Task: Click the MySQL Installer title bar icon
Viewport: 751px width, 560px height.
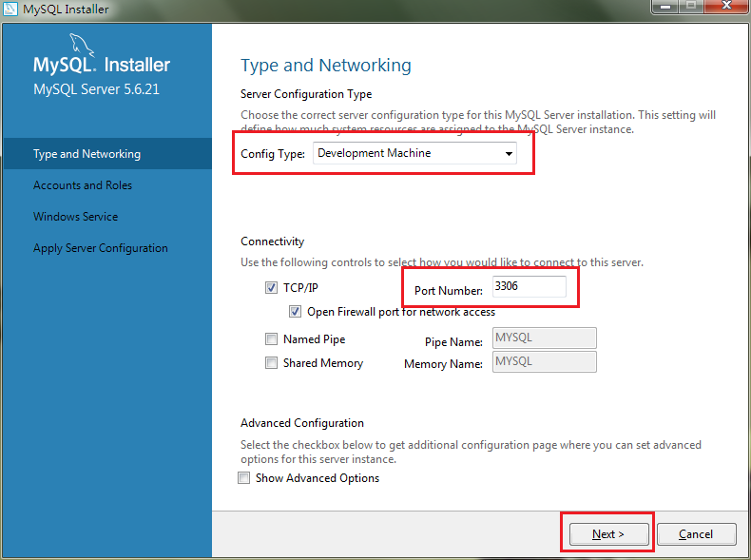Action: [10, 9]
